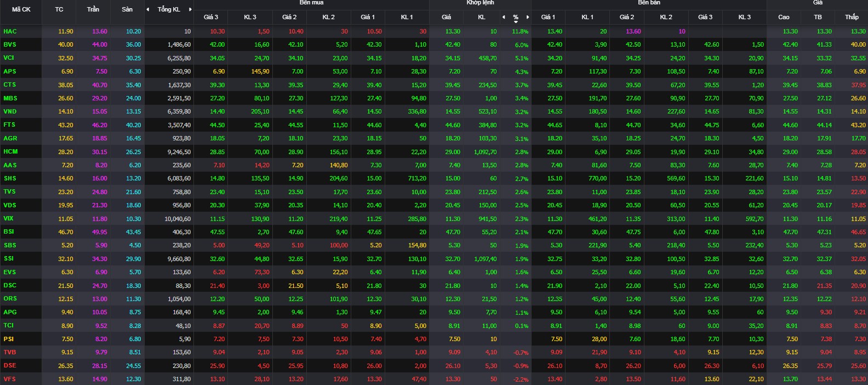The width and height of the screenshot is (868, 385).
Task: Click matched volume 1,092,70 in HCM row
Action: pyautogui.click(x=485, y=152)
